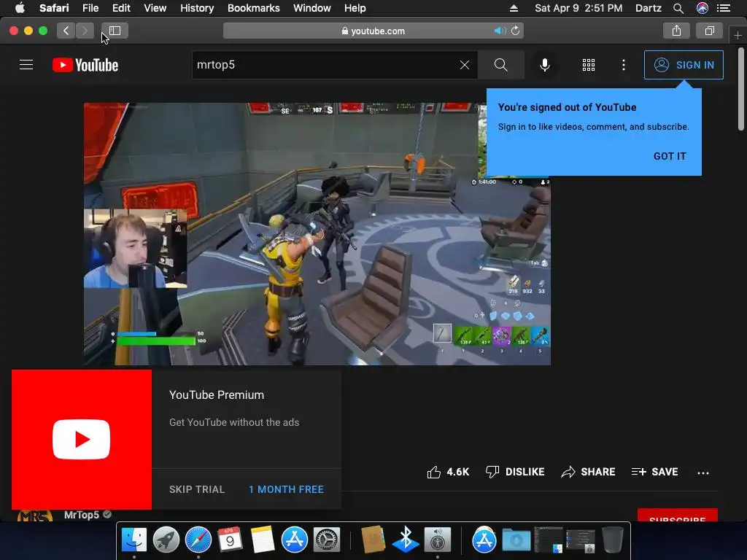747x560 pixels.
Task: Dismiss the tooltip with GOT IT
Action: tap(670, 156)
